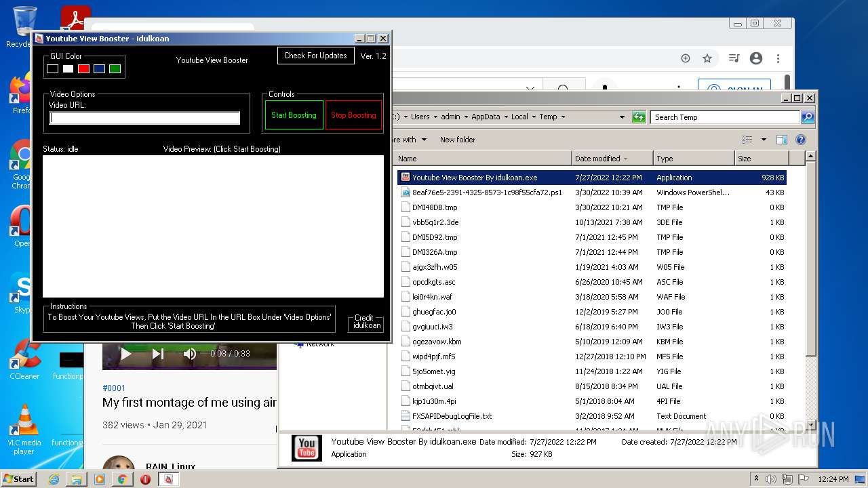Sort files by Name column header

pyautogui.click(x=483, y=159)
